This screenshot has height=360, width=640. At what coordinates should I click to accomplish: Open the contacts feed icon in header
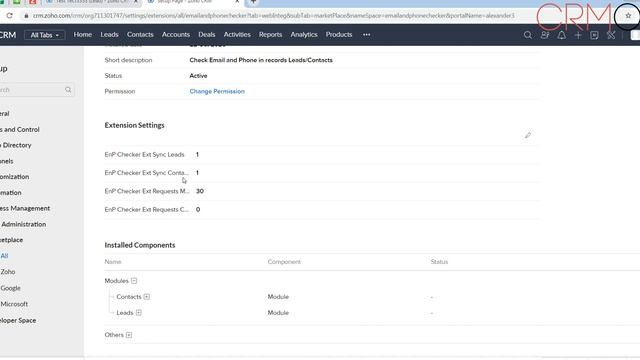point(545,35)
